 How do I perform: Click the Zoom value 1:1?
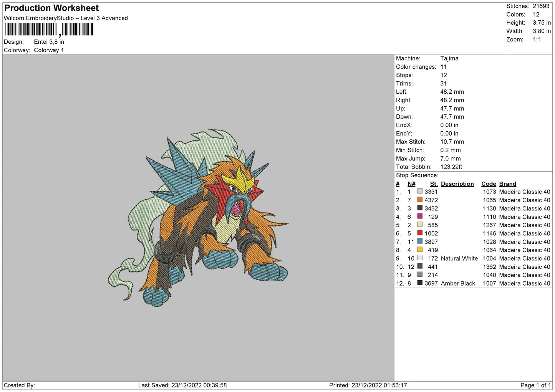click(537, 40)
